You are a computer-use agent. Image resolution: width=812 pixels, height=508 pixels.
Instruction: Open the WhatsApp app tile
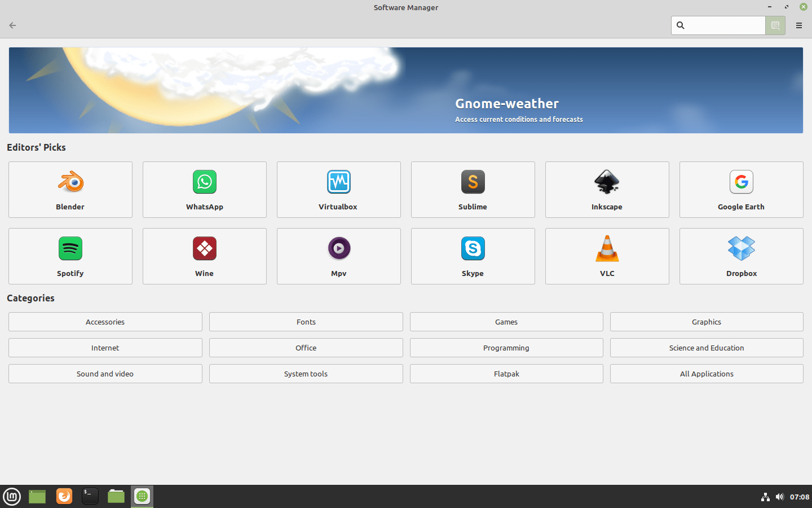click(205, 190)
